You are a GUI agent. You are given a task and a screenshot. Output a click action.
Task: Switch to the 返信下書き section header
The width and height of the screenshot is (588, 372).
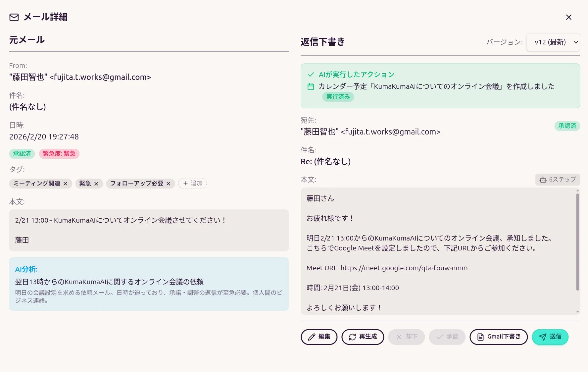tap(322, 42)
